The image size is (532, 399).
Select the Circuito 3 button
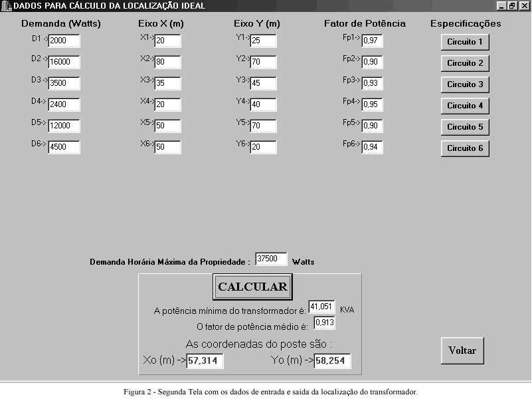click(465, 84)
